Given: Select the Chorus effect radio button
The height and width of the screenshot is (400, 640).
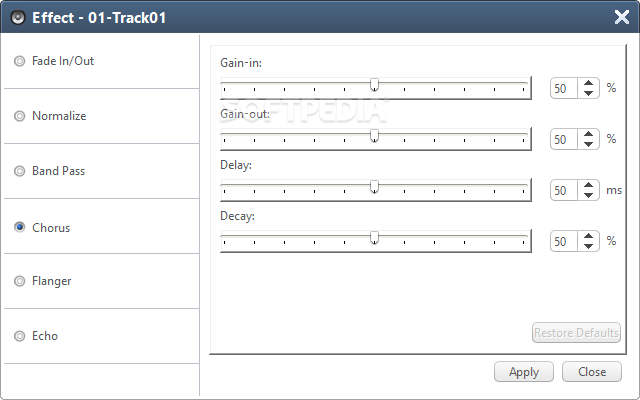Looking at the screenshot, I should pos(19,227).
